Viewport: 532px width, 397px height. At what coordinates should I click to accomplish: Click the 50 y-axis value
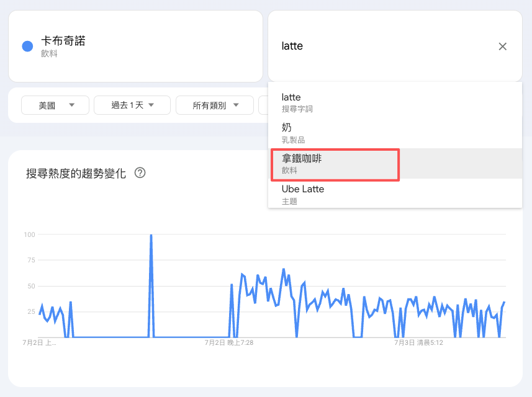pos(31,286)
